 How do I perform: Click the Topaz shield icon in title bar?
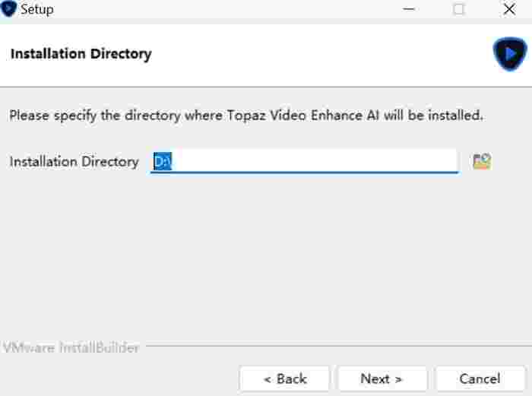click(x=8, y=8)
